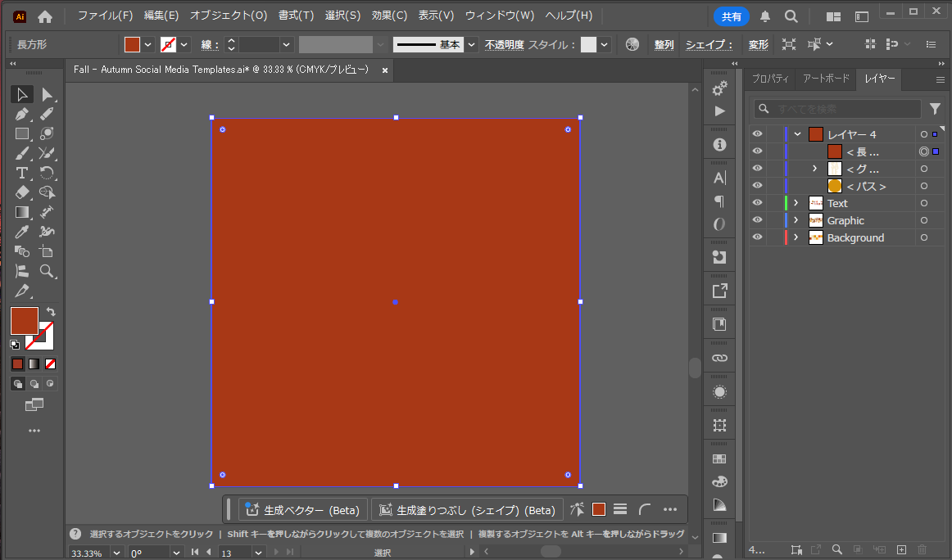
Task: Hide the <長...> rectangle sublayer
Action: point(757,151)
